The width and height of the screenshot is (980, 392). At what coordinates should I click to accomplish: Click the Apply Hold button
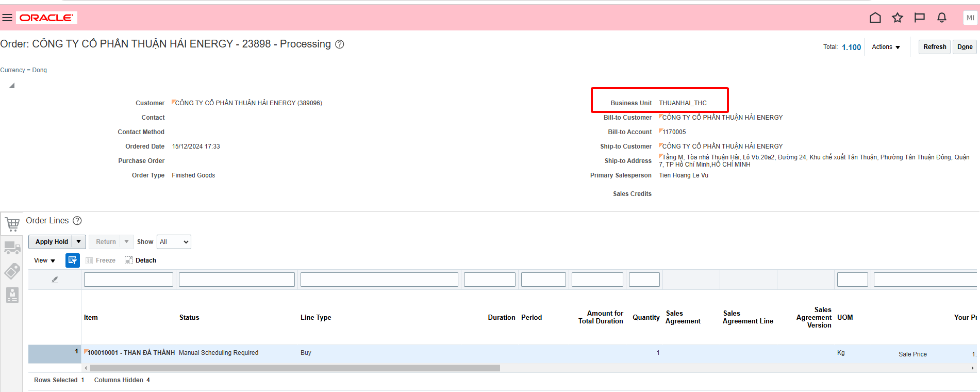51,241
